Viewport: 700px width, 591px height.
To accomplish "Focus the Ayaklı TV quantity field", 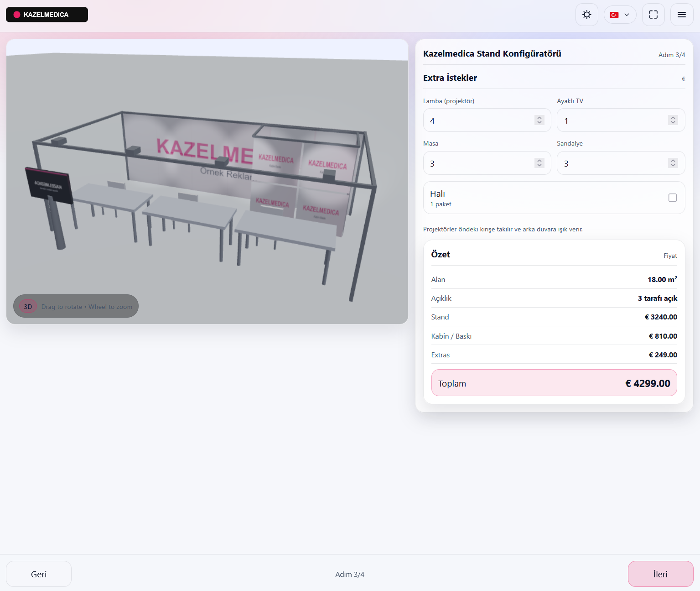I will [611, 120].
